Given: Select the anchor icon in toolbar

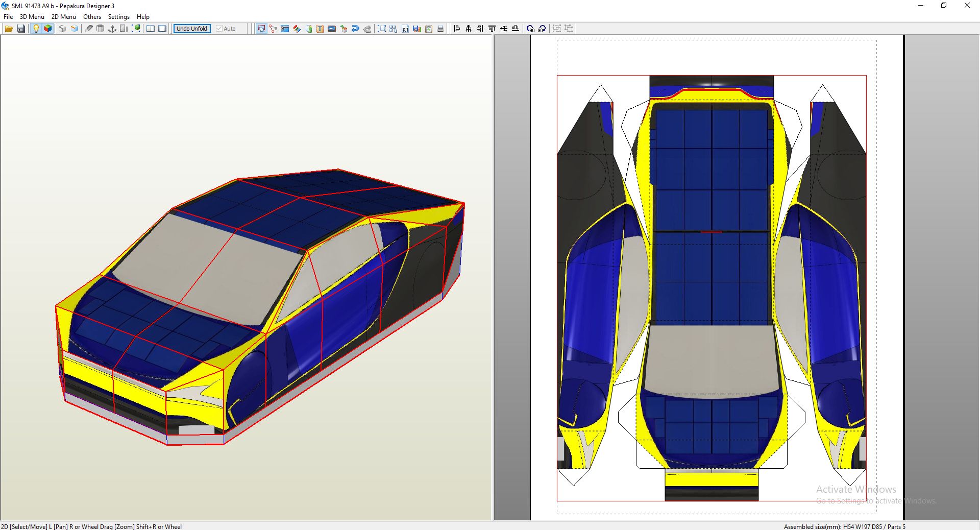Looking at the screenshot, I should (x=112, y=29).
